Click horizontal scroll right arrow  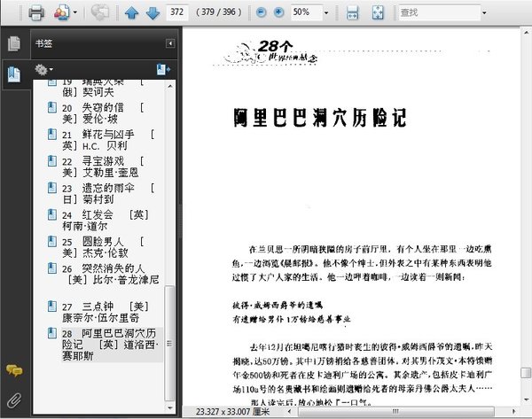coord(513,412)
